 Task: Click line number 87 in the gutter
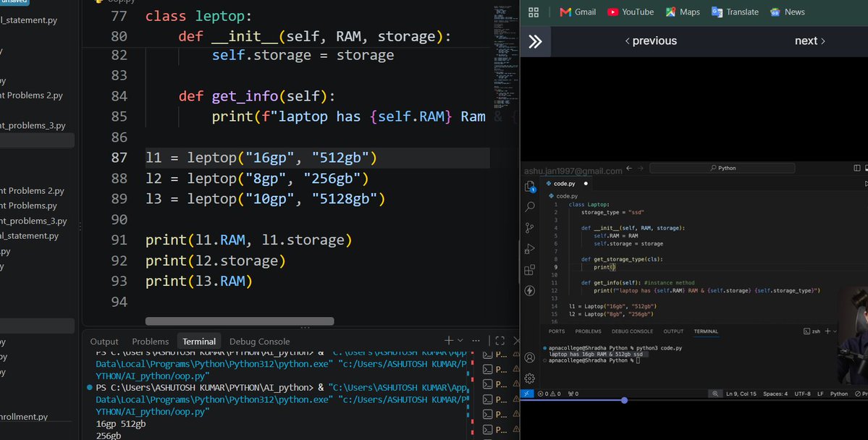coord(119,158)
